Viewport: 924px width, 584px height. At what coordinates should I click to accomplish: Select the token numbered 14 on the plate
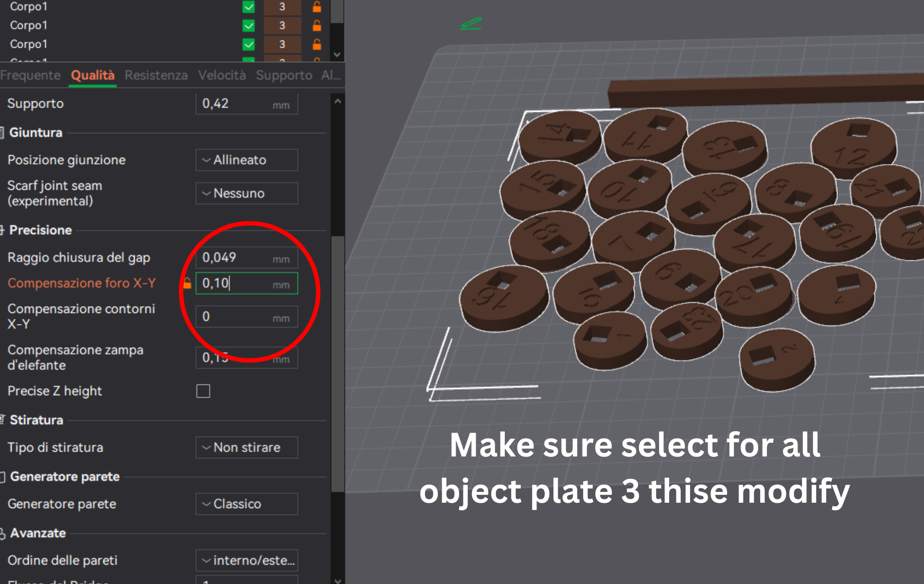click(560, 138)
